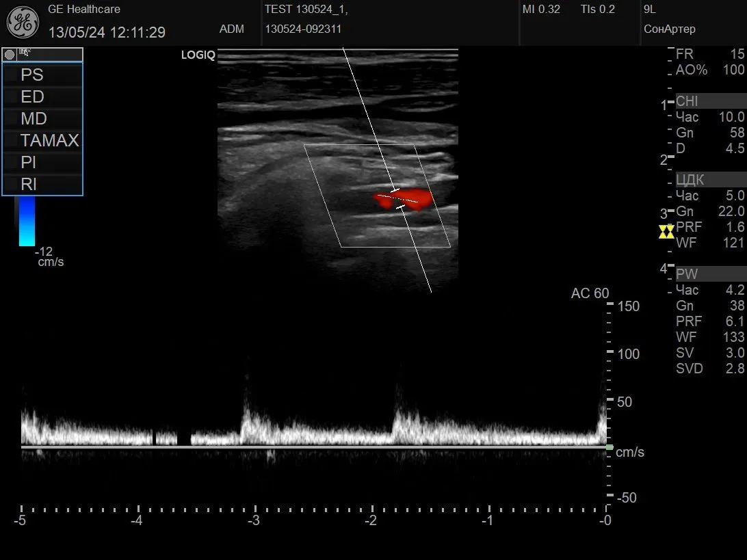Expand the ЦДК parameter section header
The width and height of the screenshot is (747, 560).
[709, 180]
